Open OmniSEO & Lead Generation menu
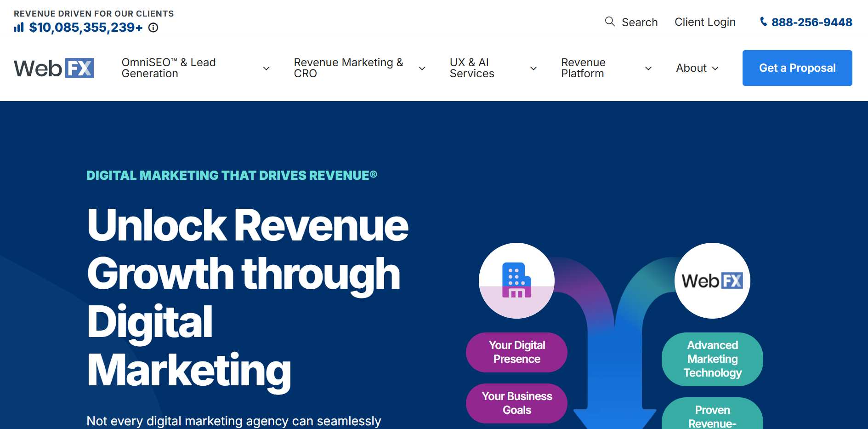The width and height of the screenshot is (868, 429). pos(169,68)
